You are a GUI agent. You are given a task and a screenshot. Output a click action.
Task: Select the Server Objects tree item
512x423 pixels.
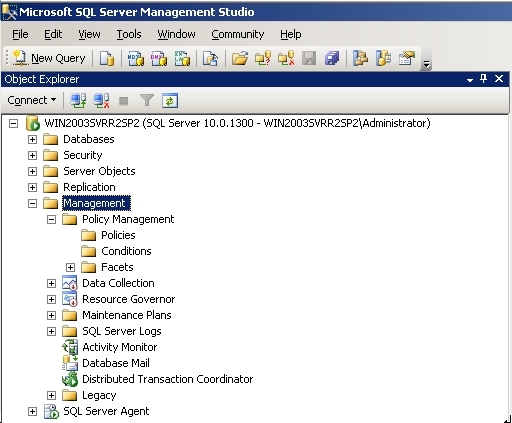pyautogui.click(x=99, y=171)
